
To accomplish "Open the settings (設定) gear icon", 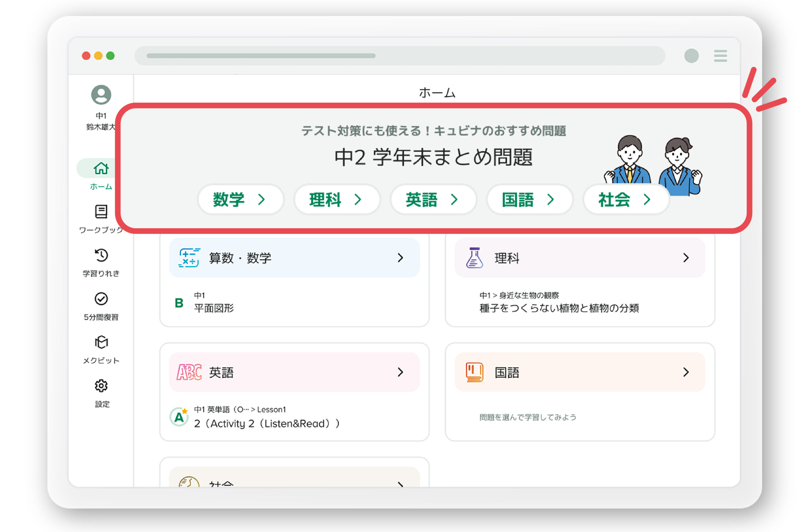I will [x=101, y=386].
